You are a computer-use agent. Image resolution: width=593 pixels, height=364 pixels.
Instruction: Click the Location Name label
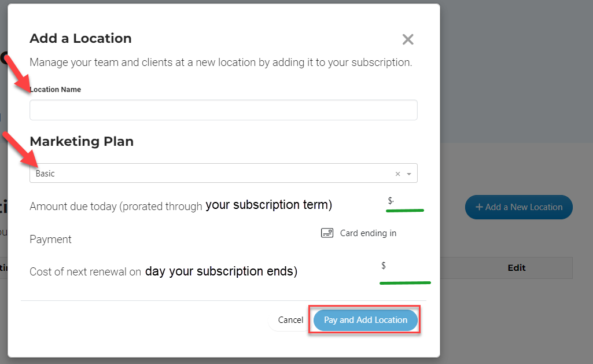[x=55, y=90]
